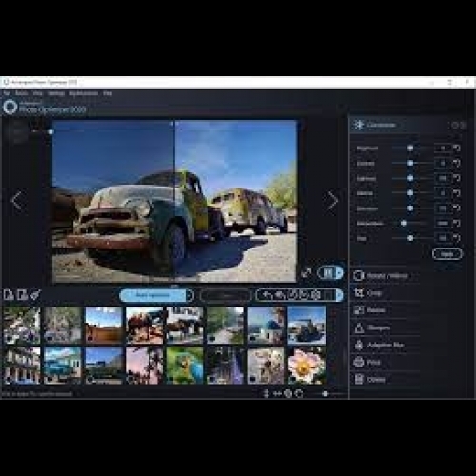Click the fullscreen expand arrows icon

pyautogui.click(x=307, y=273)
